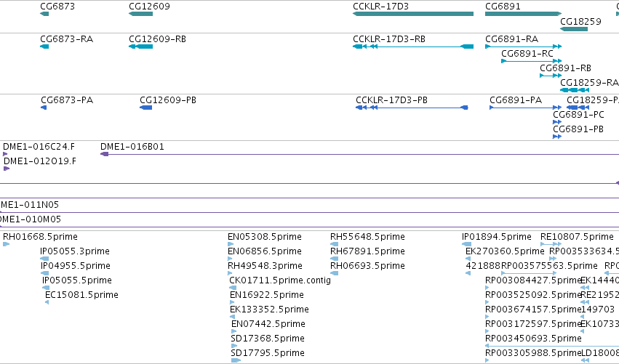This screenshot has width=619, height=364.
Task: Click the CG6891 gene bar
Action: tap(523, 14)
